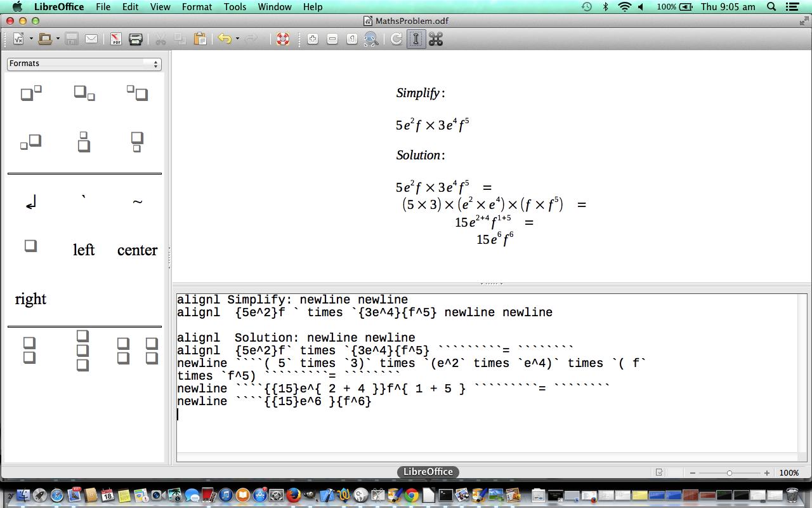Click the Save floppy disk icon

click(x=72, y=39)
